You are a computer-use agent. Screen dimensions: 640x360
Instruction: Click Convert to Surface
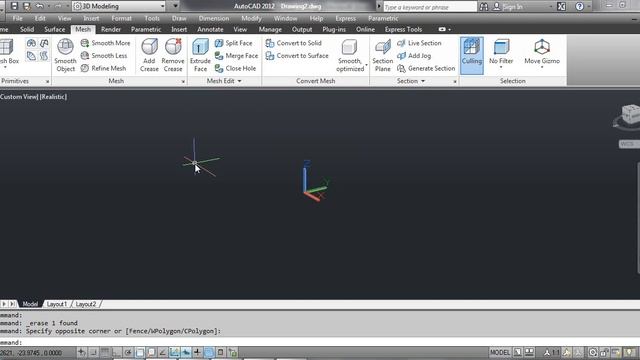(x=297, y=56)
